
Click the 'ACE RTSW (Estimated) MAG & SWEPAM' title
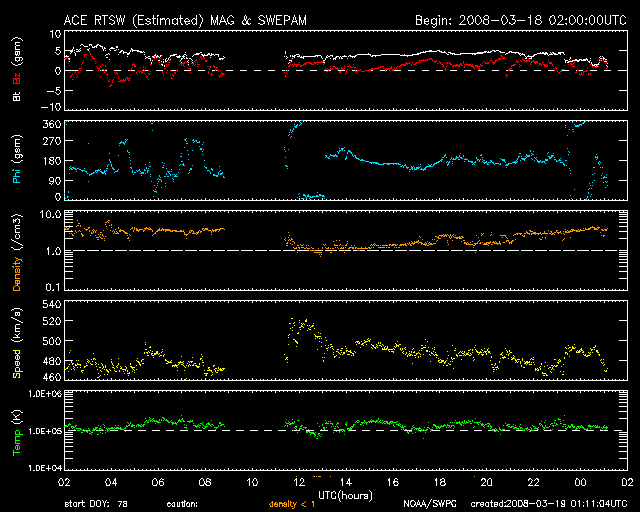(x=185, y=20)
